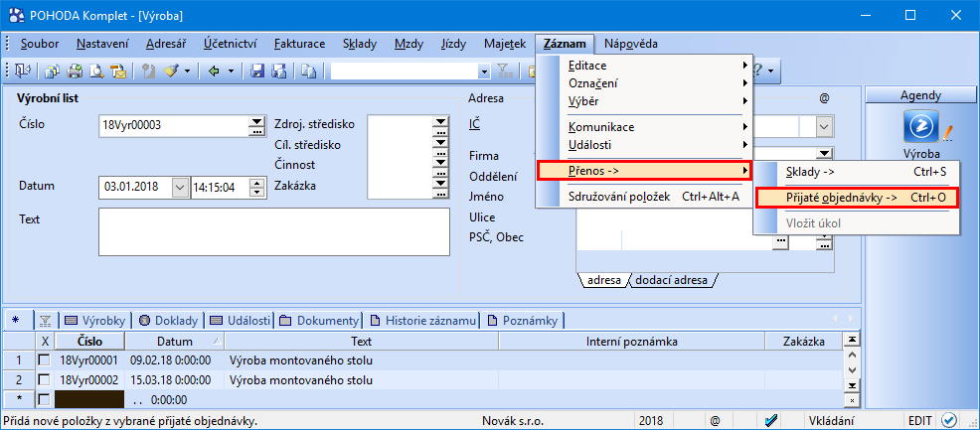Open print preview with the magnifier icon
The height and width of the screenshot is (430, 980).
tap(96, 72)
